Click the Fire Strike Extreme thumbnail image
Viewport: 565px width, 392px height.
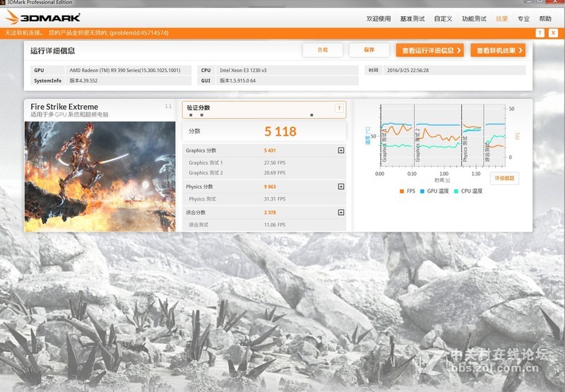100,177
